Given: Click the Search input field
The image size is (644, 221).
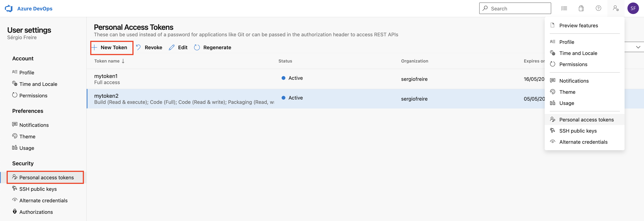Looking at the screenshot, I should pos(515,8).
